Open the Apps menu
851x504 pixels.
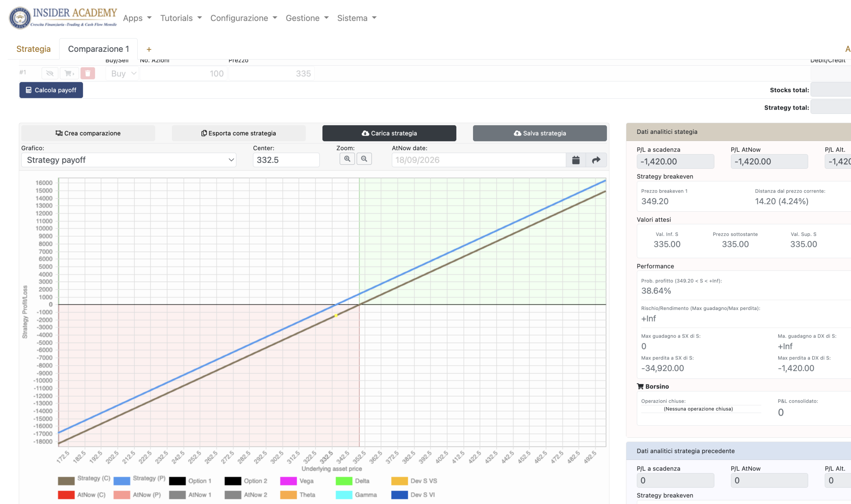[137, 18]
